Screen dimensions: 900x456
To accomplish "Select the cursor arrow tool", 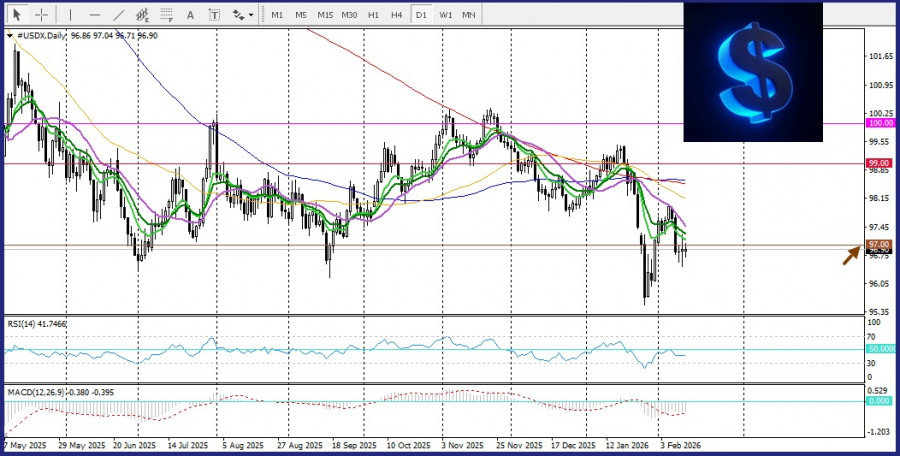I will point(17,15).
